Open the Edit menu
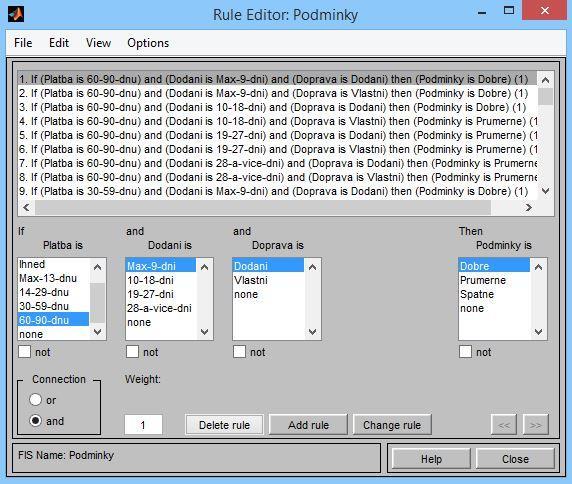 pos(59,43)
